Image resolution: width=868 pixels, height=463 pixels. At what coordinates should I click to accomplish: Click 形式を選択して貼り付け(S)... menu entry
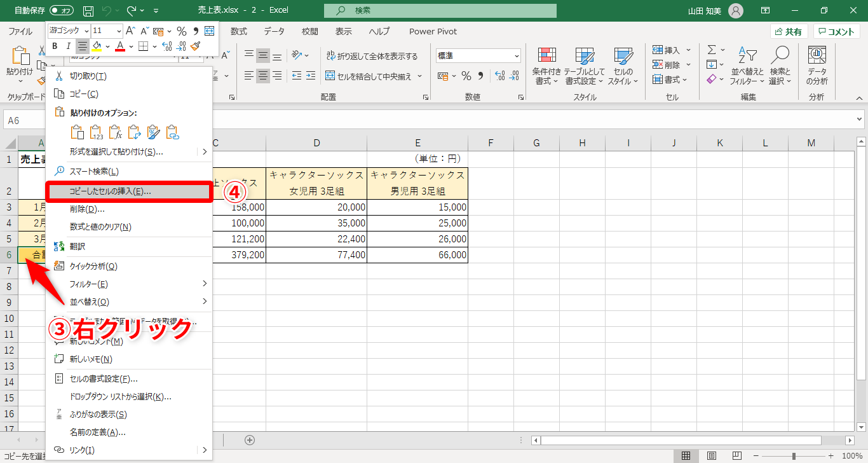(x=129, y=152)
